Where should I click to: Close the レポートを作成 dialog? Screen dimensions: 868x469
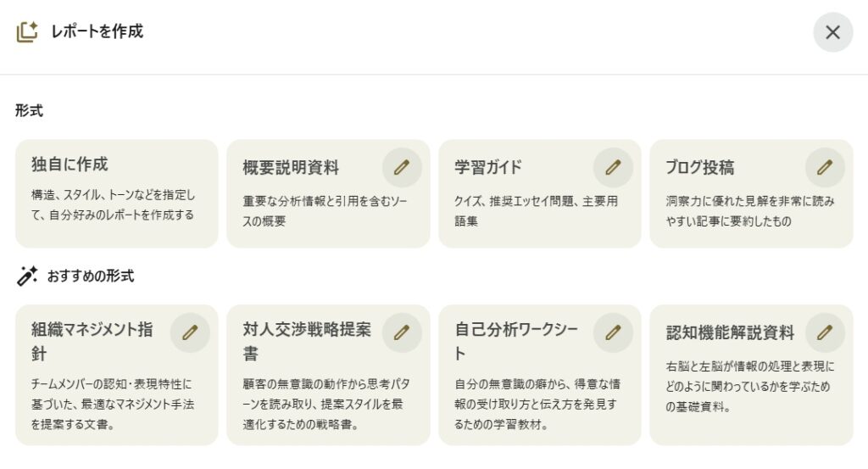pyautogui.click(x=832, y=32)
